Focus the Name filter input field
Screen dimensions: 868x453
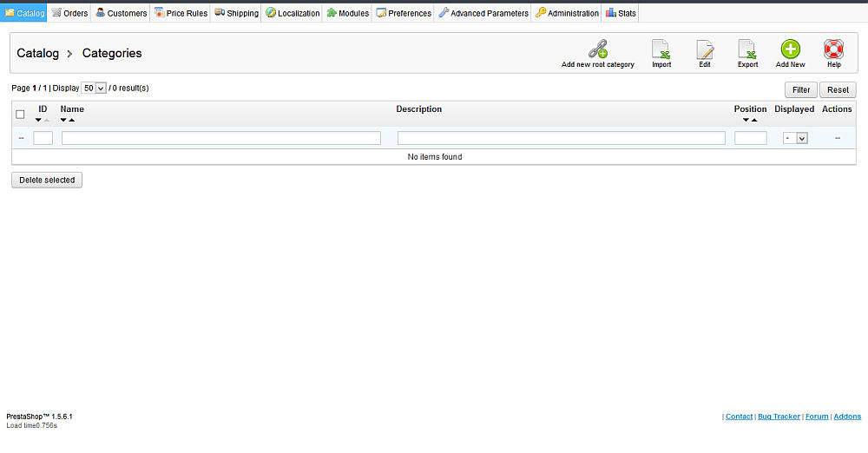221,138
